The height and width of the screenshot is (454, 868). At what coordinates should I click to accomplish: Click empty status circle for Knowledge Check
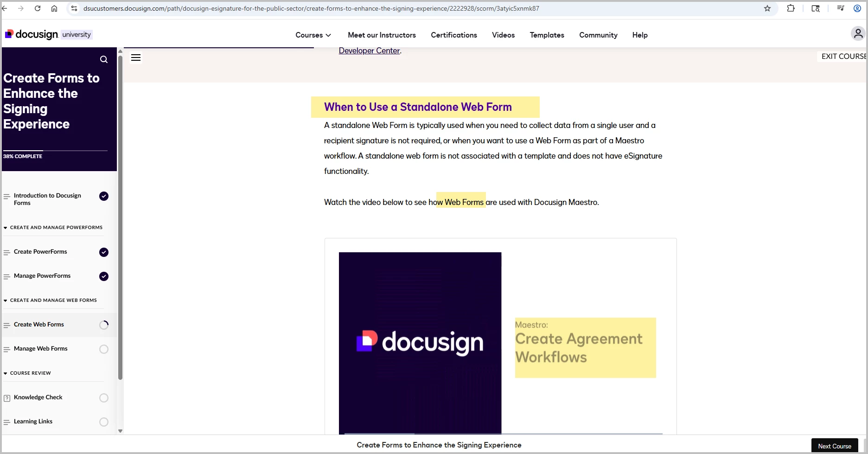tap(104, 398)
